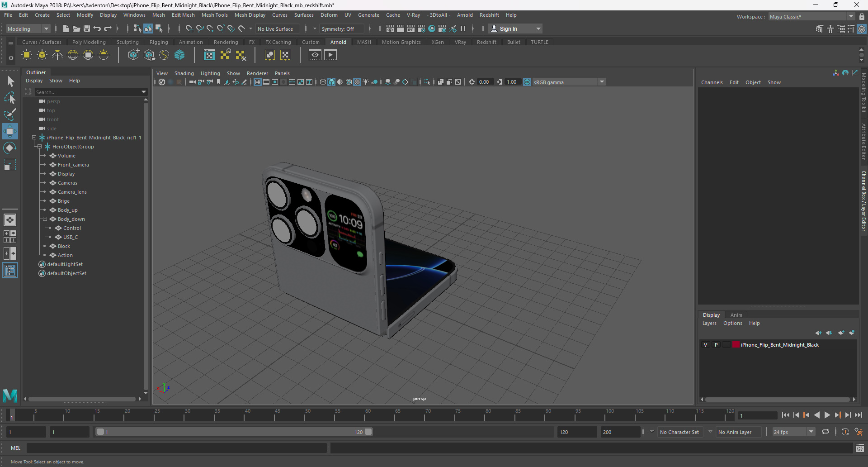Create Arnold area light shelf icon
Image resolution: width=868 pixels, height=467 pixels.
click(27, 55)
